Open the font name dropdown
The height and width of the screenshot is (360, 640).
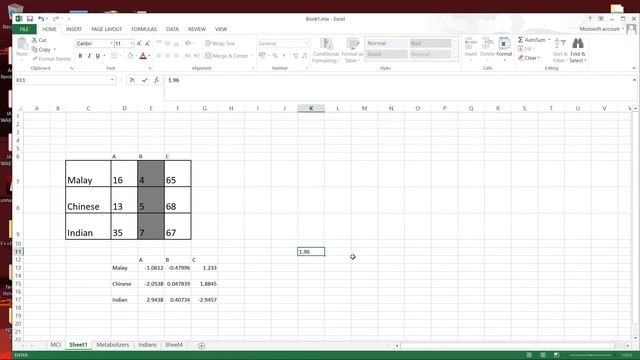point(111,43)
